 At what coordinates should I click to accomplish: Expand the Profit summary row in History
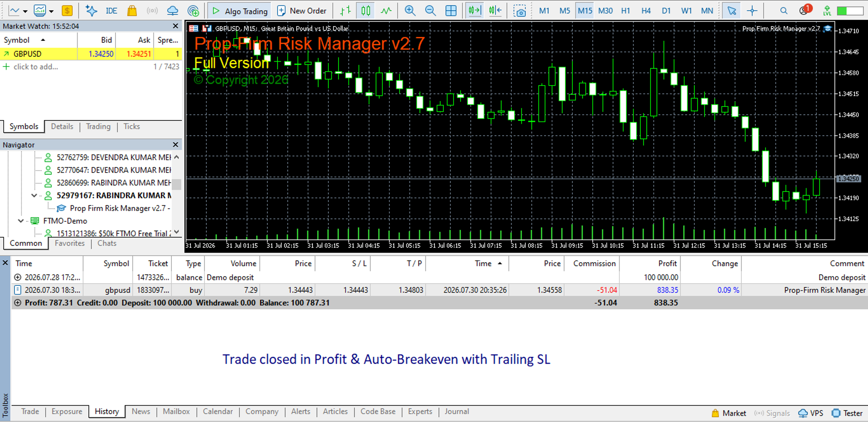[x=17, y=303]
